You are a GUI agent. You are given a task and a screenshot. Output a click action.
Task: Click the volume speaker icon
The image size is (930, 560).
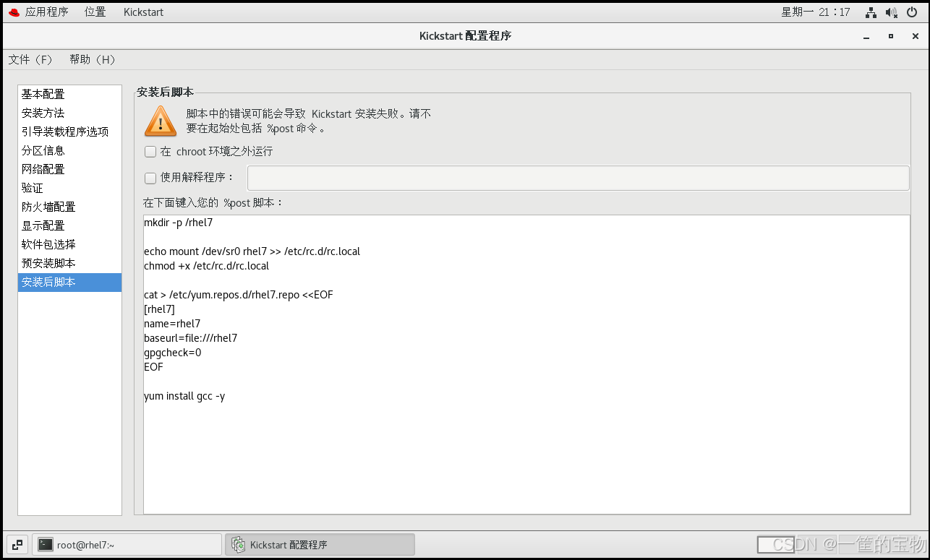tap(892, 12)
